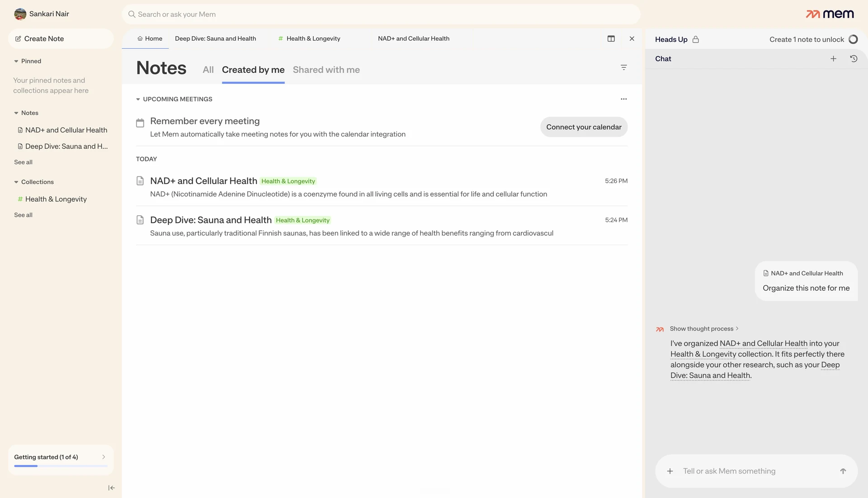This screenshot has height=498, width=868.
Task: Open Upcoming Meetings more options menu
Action: click(x=623, y=99)
